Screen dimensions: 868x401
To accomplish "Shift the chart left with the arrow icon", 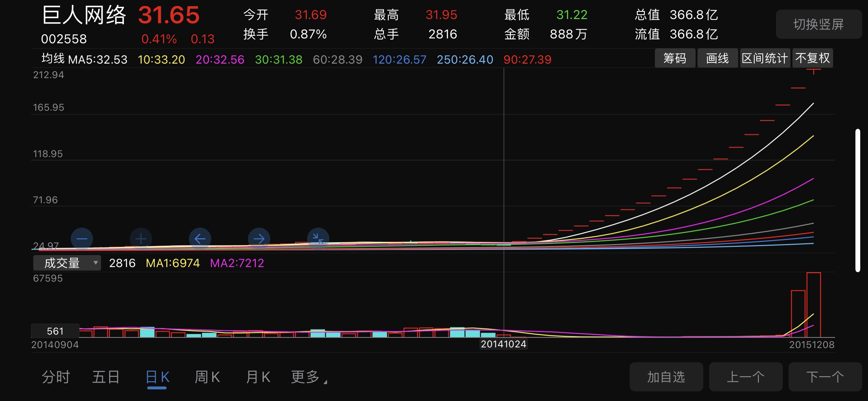I will pyautogui.click(x=200, y=239).
